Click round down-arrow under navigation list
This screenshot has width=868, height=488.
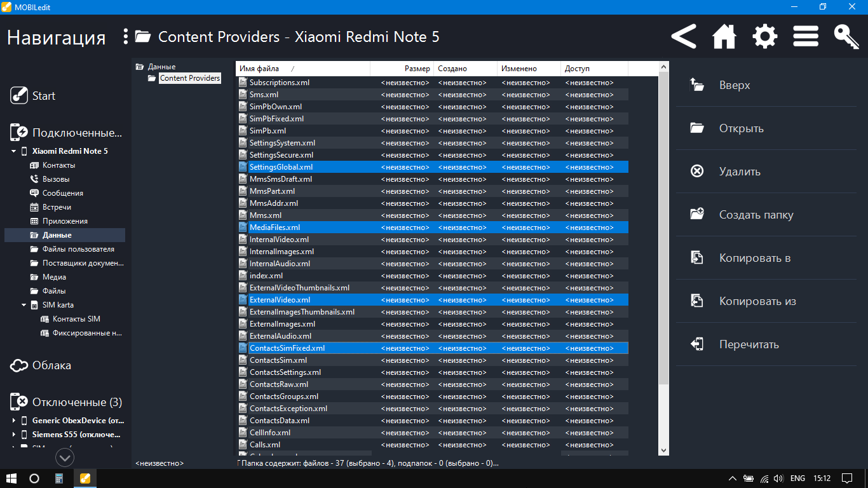(65, 457)
